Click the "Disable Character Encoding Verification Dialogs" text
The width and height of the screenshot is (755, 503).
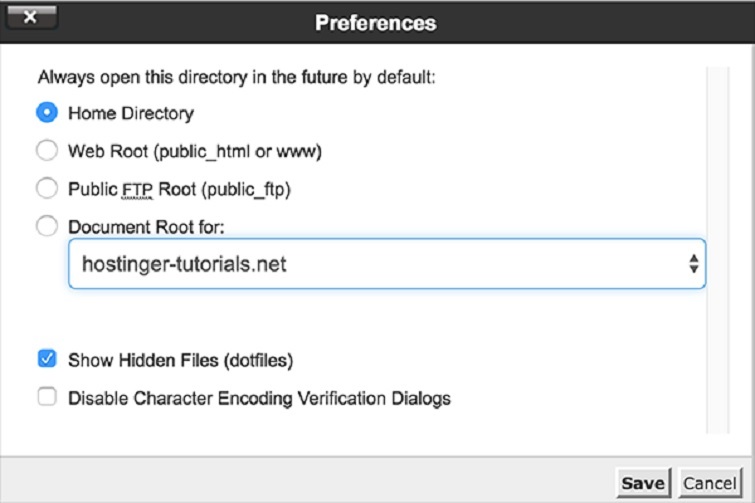point(259,398)
